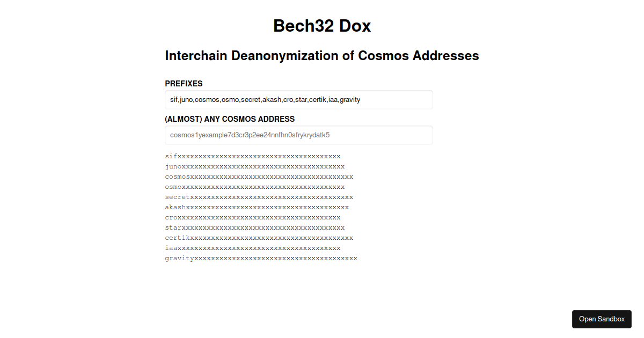Click the ALMOST ANY COSMOS ADDRESS label
Screen dimensions: 644x338
coord(230,119)
